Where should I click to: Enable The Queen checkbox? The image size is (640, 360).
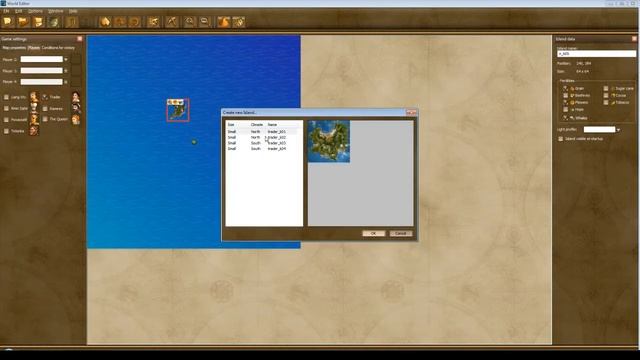[x=45, y=119]
